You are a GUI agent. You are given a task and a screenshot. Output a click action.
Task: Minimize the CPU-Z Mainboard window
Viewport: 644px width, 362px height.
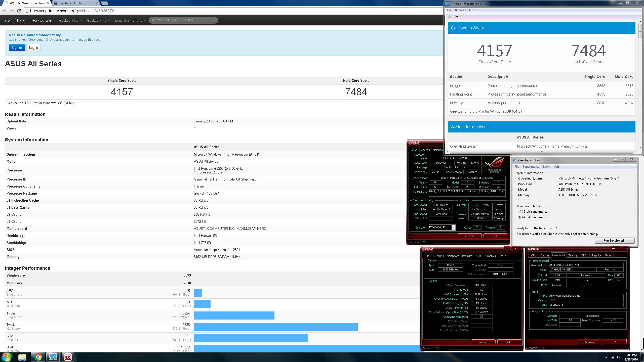pos(613,248)
